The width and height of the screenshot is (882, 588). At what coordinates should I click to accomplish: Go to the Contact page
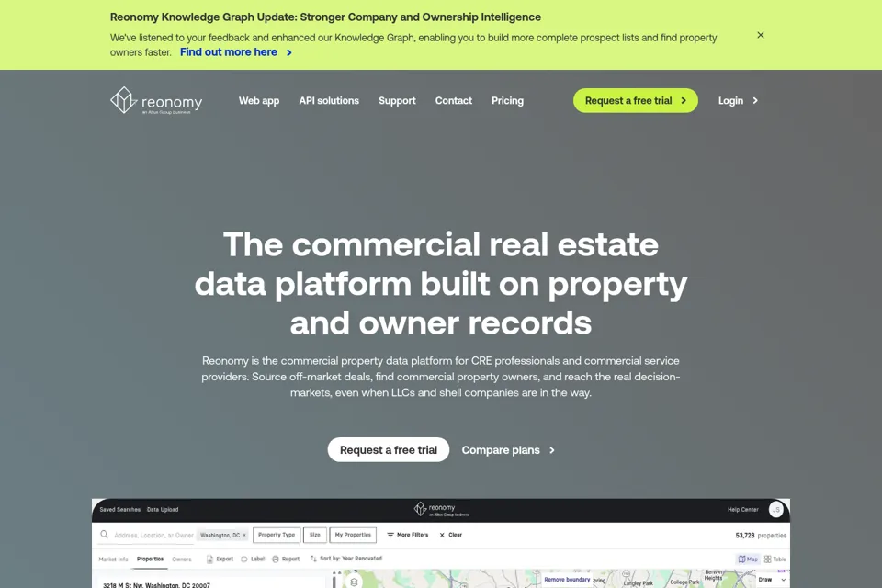tap(453, 101)
